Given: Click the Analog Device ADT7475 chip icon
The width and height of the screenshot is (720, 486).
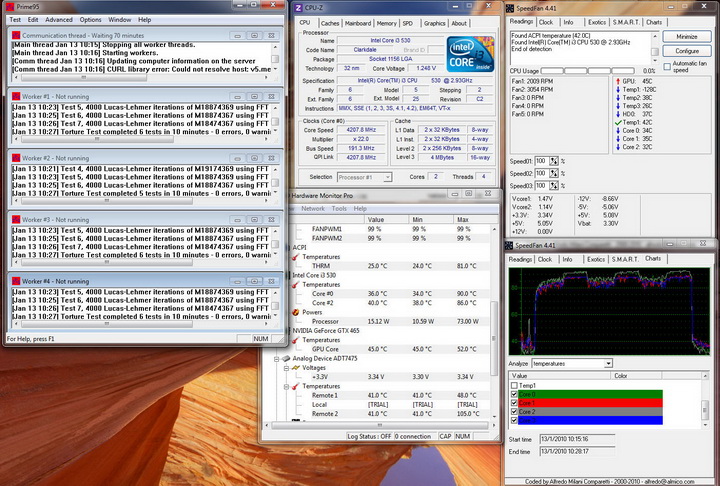Looking at the screenshot, I should pyautogui.click(x=287, y=357).
